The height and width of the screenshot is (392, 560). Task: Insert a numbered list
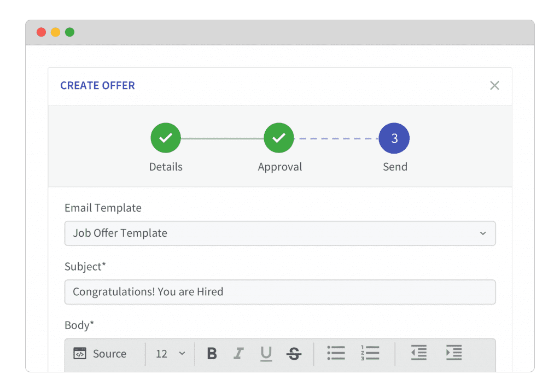click(x=370, y=353)
